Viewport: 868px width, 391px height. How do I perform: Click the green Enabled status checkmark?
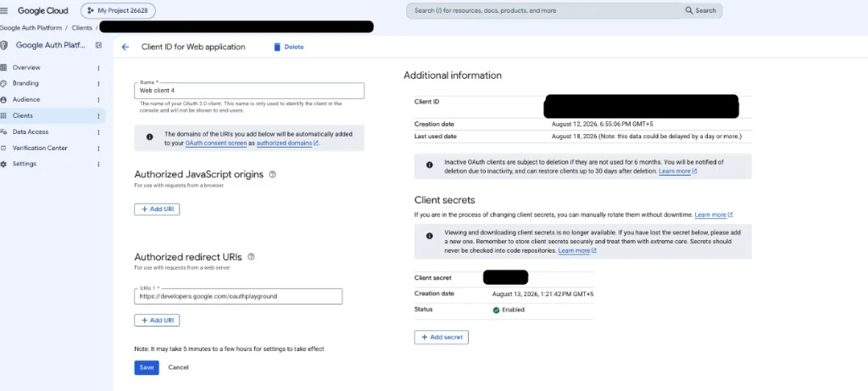tap(496, 310)
